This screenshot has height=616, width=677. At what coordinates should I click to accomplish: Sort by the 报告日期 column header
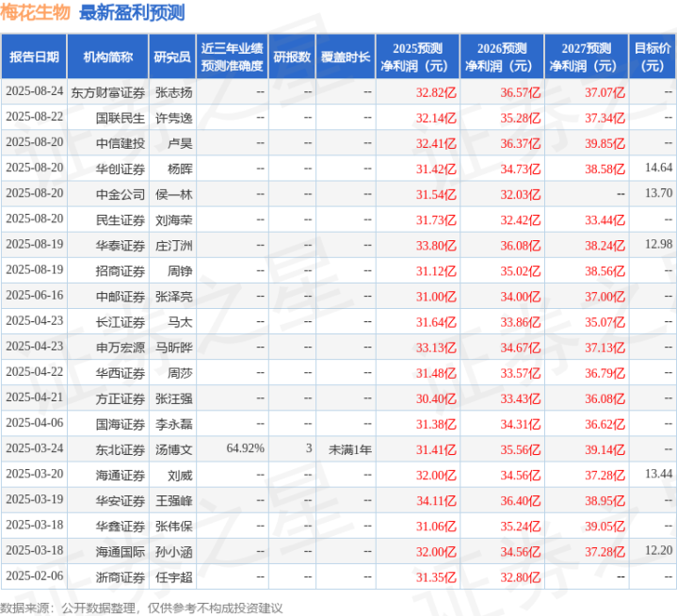(x=34, y=57)
